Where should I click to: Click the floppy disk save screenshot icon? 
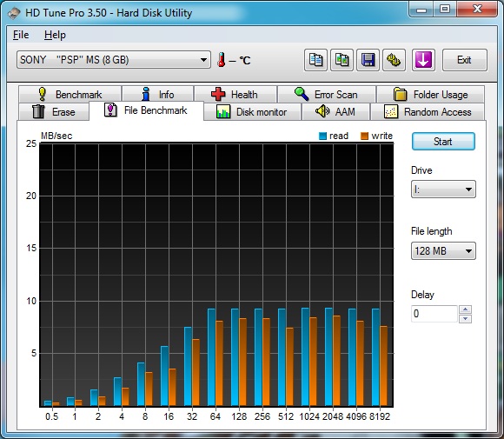[x=368, y=60]
